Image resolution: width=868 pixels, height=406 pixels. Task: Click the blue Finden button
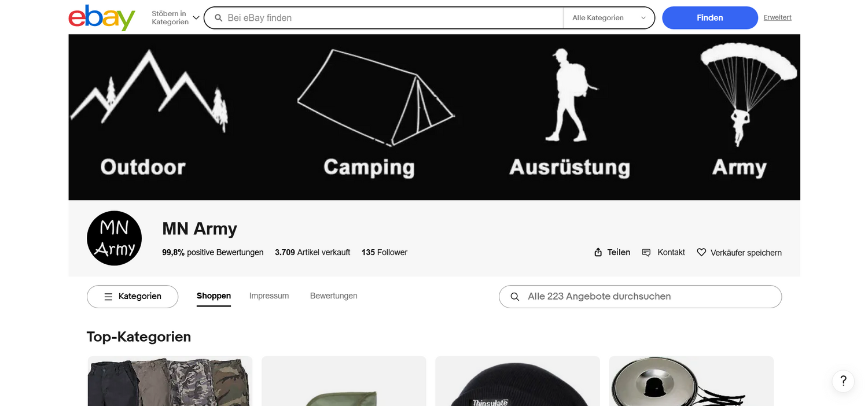pos(710,18)
